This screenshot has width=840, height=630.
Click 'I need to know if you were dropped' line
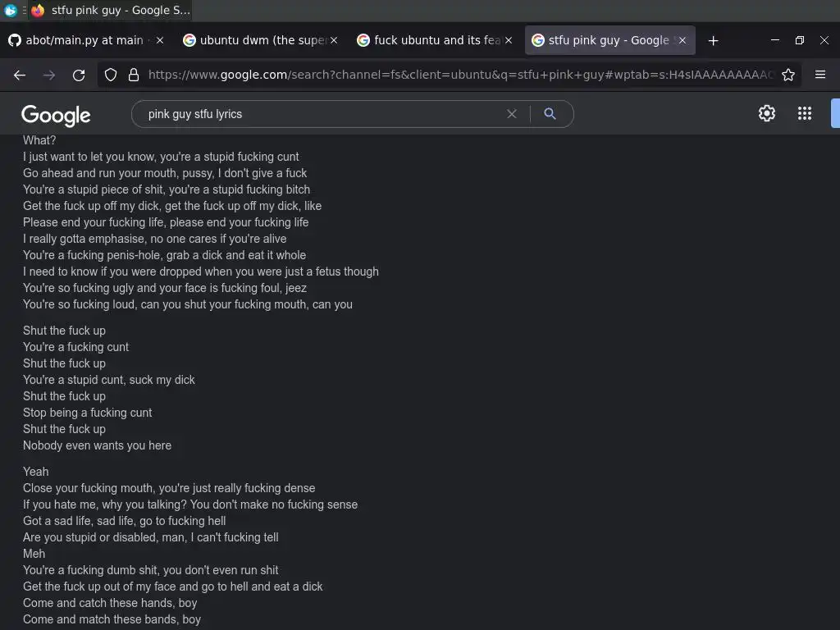[x=200, y=272]
